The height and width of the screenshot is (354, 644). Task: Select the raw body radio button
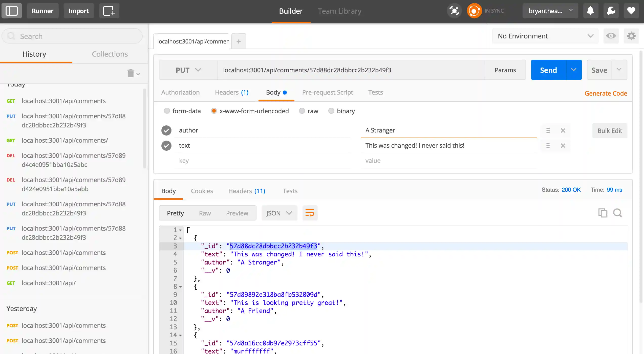[x=302, y=111]
